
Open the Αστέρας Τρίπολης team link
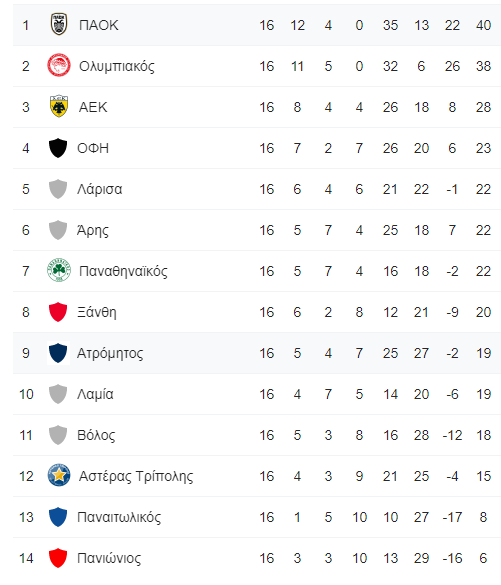(x=136, y=476)
